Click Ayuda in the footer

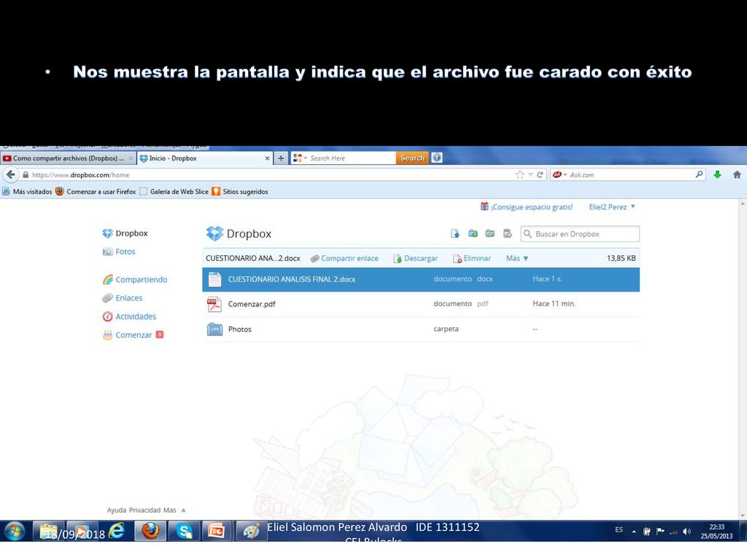117,510
